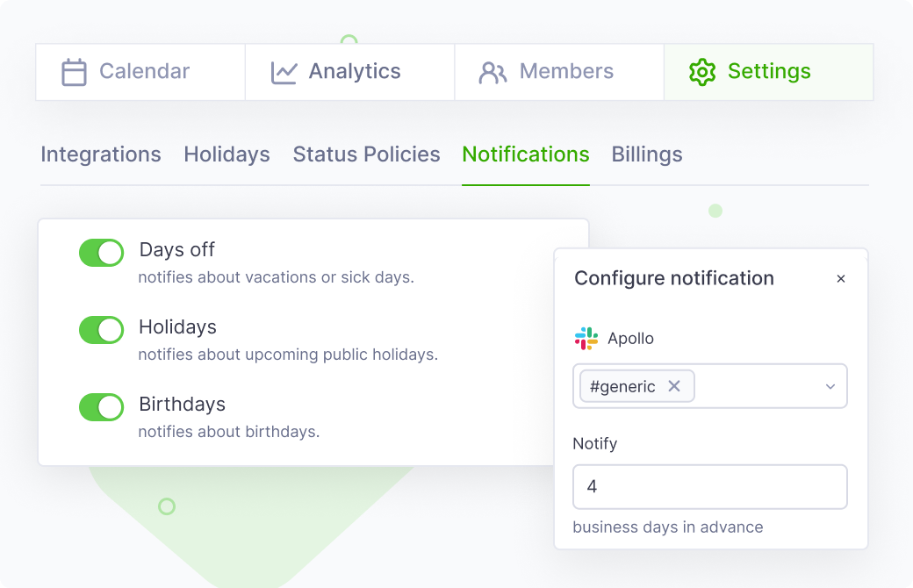Select the #generic channel chip
The height and width of the screenshot is (588, 913).
click(x=623, y=385)
